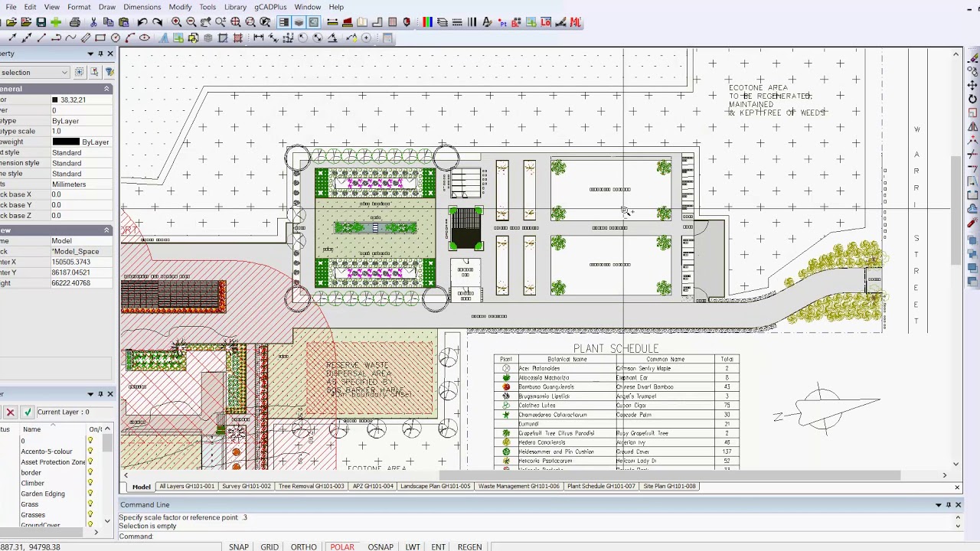
Task: Select the circle drawing tool
Action: tap(116, 37)
